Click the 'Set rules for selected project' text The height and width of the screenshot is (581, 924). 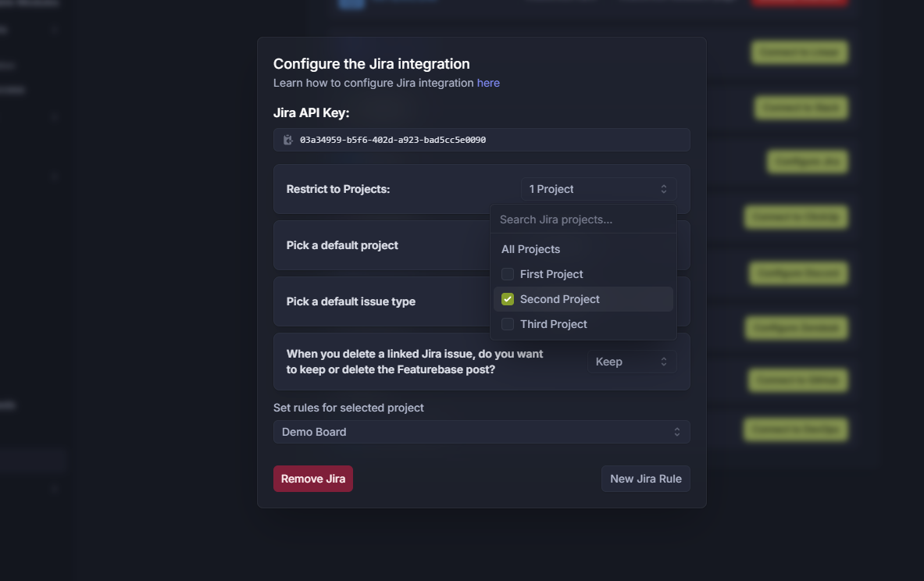point(348,408)
